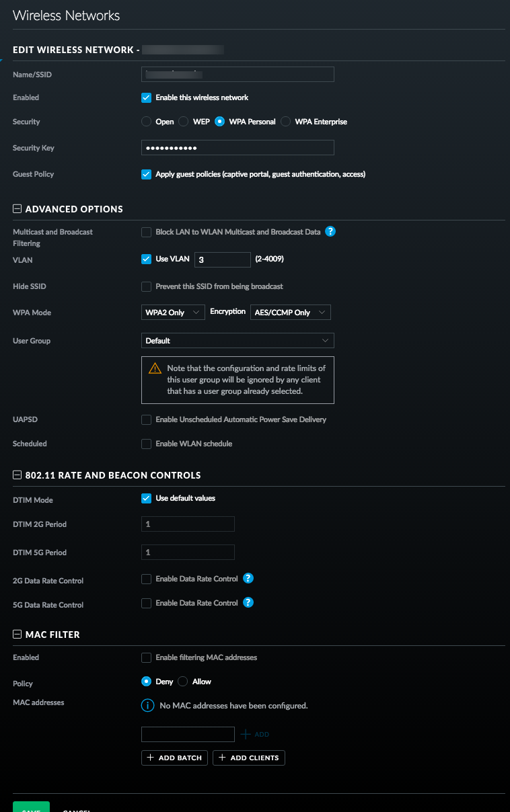
Task: Click the Add Clients button
Action: pyautogui.click(x=249, y=758)
